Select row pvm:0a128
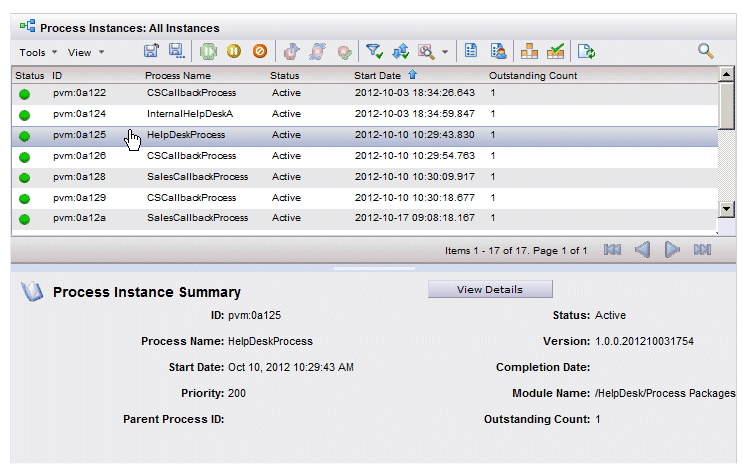This screenshot has width=743, height=474. coord(364,177)
